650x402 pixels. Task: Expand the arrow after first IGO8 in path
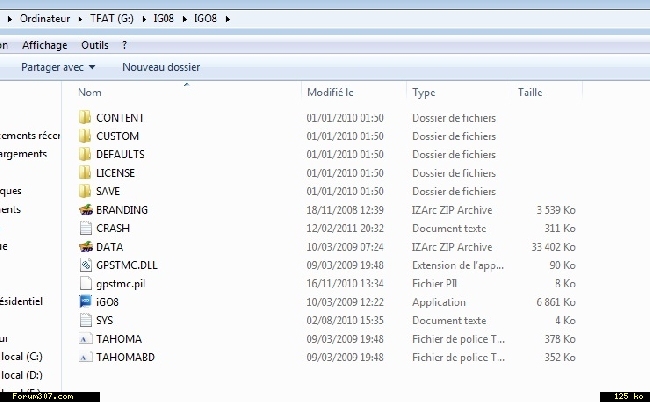point(184,19)
